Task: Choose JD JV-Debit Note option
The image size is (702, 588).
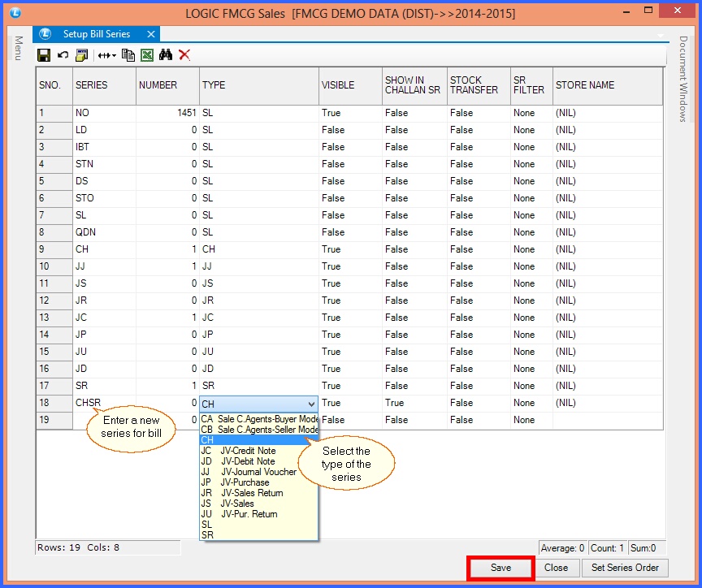Action: (x=258, y=461)
